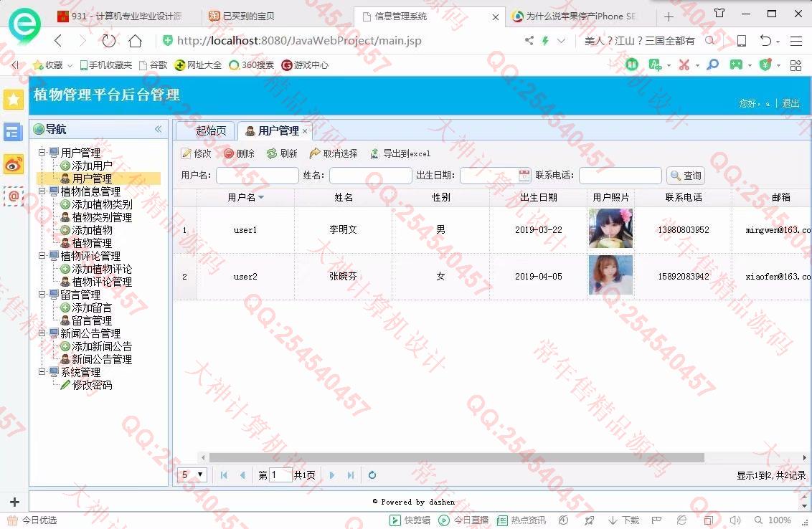Viewport: 812px width, 529px height.
Task: Click the 修改 edit toolbar icon
Action: (x=187, y=153)
